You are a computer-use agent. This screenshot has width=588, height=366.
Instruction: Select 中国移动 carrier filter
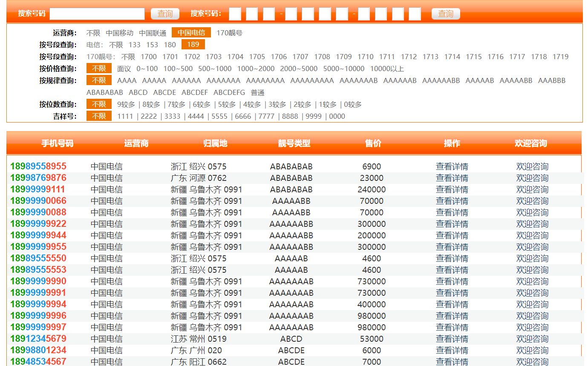120,33
